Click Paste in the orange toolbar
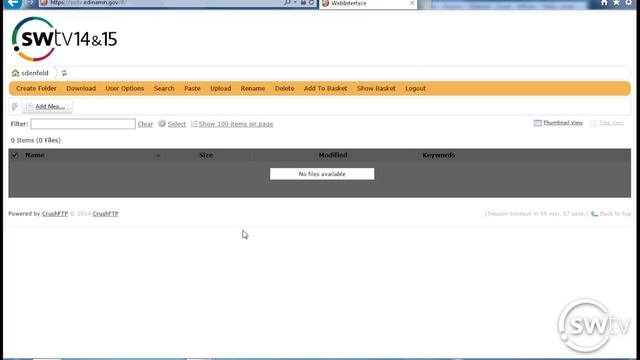Image resolution: width=640 pixels, height=360 pixels. (192, 88)
